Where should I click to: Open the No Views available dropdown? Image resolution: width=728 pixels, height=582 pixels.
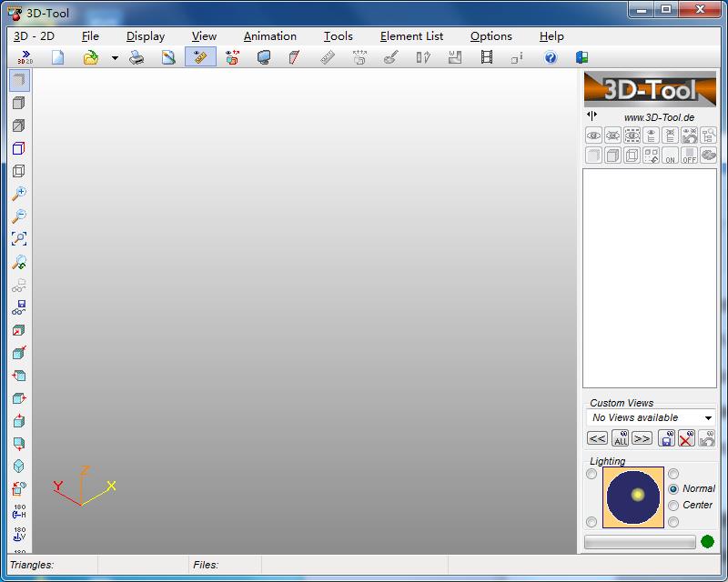pos(651,417)
